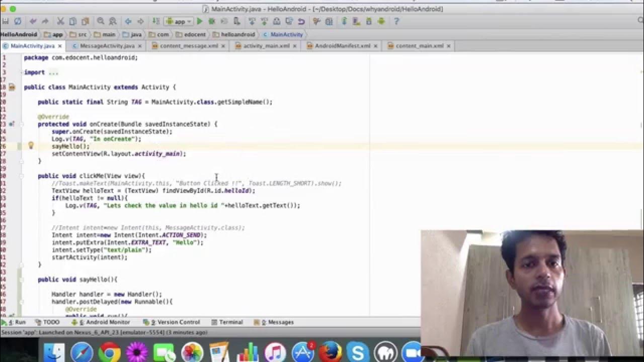644x362 pixels.
Task: Click the 'src' folder breadcrumb
Action: pos(78,35)
